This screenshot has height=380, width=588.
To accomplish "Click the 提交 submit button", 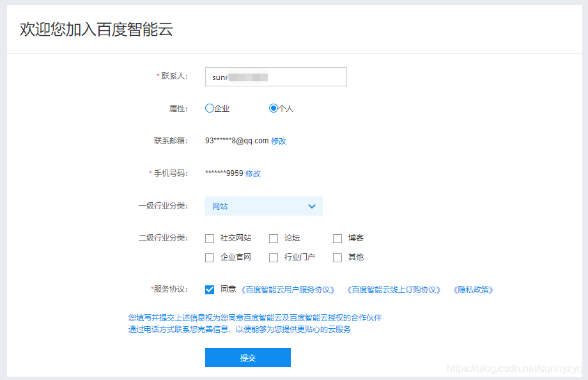I will point(248,358).
